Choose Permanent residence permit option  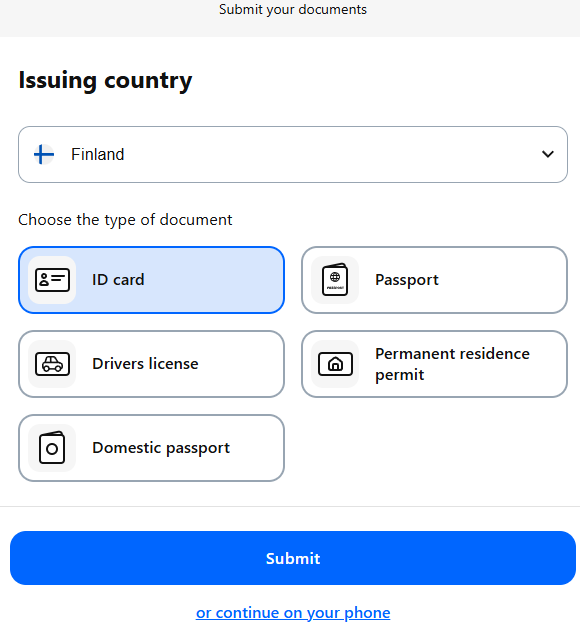click(434, 364)
